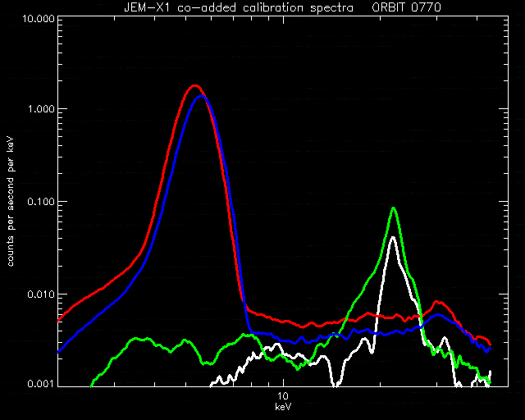Click the counts per second per keV axis label
The height and width of the screenshot is (420, 525).
[11, 202]
